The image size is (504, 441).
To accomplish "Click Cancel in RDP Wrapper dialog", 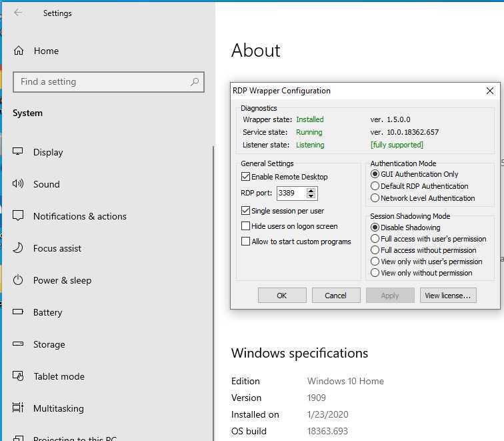I will click(x=336, y=296).
